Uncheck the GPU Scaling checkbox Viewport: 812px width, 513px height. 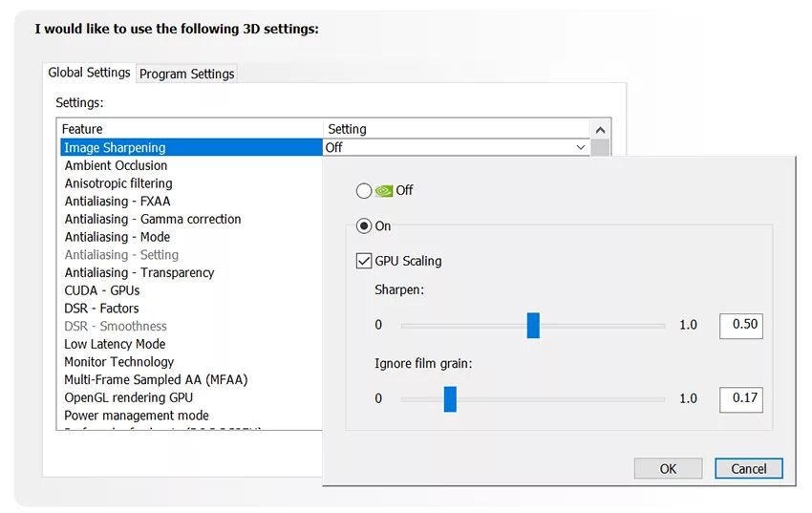pyautogui.click(x=363, y=261)
